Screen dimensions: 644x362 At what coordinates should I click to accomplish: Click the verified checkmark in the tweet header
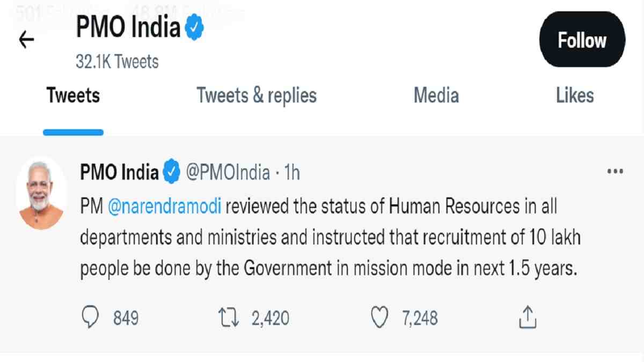(x=172, y=173)
